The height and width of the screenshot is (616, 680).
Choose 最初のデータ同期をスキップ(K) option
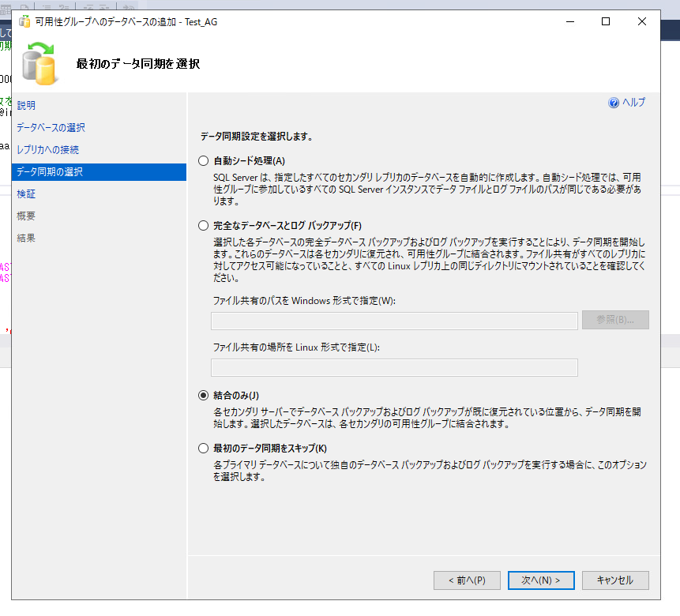pos(204,448)
